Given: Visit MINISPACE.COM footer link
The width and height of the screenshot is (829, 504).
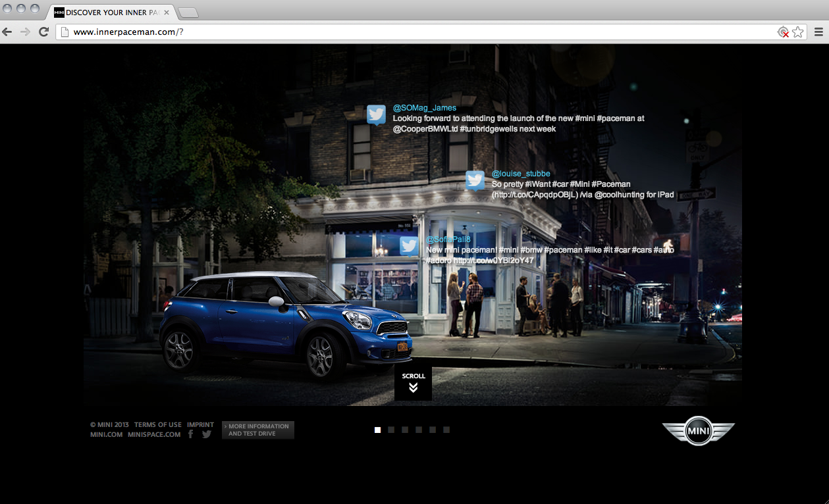Looking at the screenshot, I should 154,434.
